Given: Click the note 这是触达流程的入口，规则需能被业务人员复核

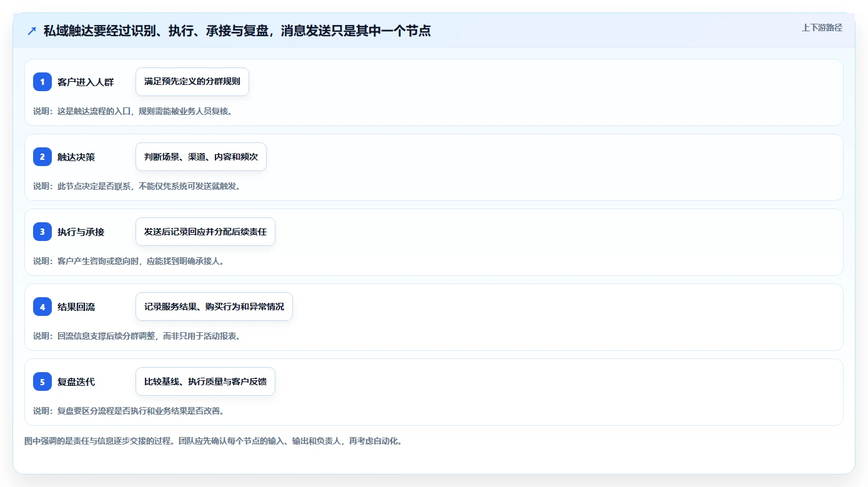Looking at the screenshot, I should tap(132, 111).
